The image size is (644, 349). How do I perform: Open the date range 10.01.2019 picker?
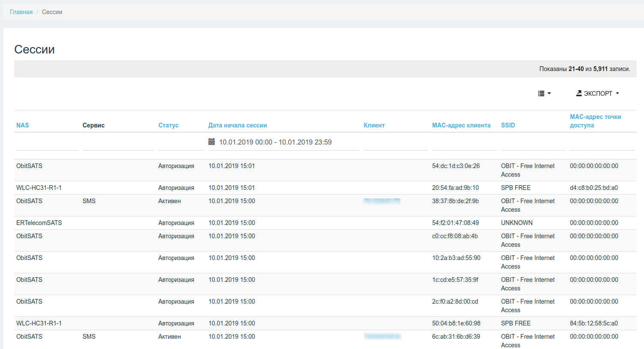(275, 142)
